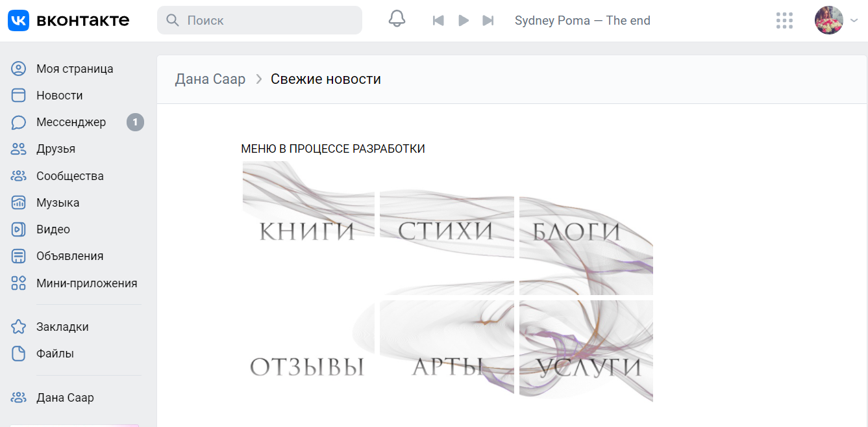Go to Моя страница

75,69
